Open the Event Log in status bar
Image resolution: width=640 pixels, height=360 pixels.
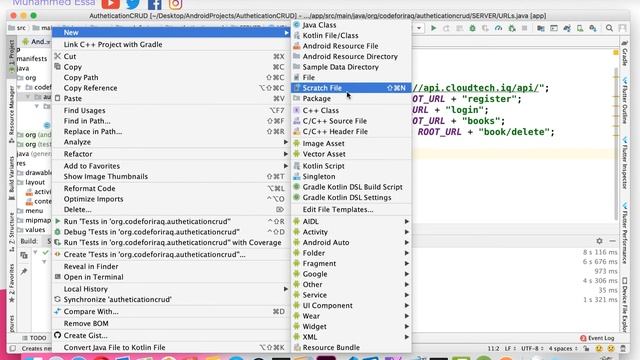597,338
